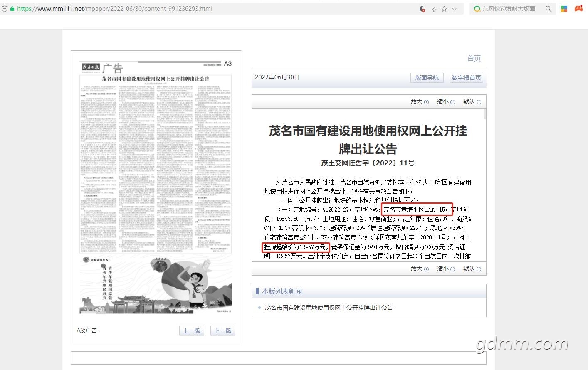
Task: Open the 版面导航 page navigation
Action: pyautogui.click(x=427, y=78)
